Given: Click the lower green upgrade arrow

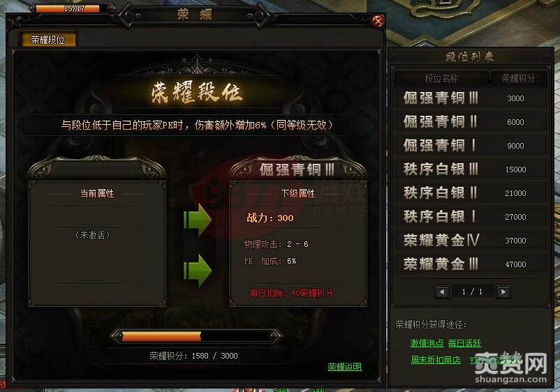Looking at the screenshot, I should point(198,271).
